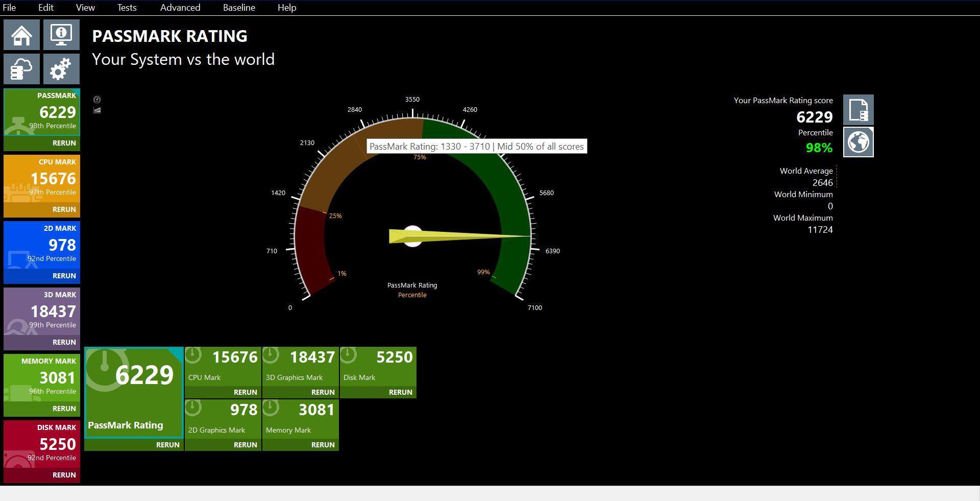
Task: Open the Baseline menu
Action: pyautogui.click(x=239, y=8)
